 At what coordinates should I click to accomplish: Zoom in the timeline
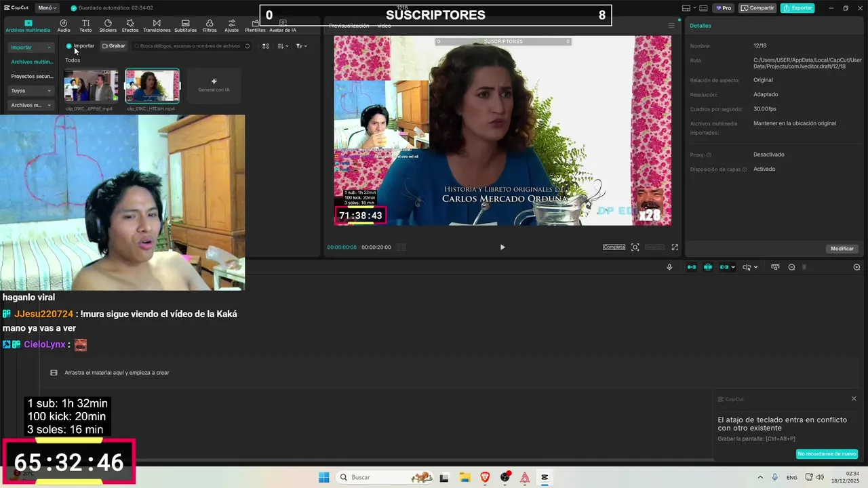pyautogui.click(x=856, y=267)
